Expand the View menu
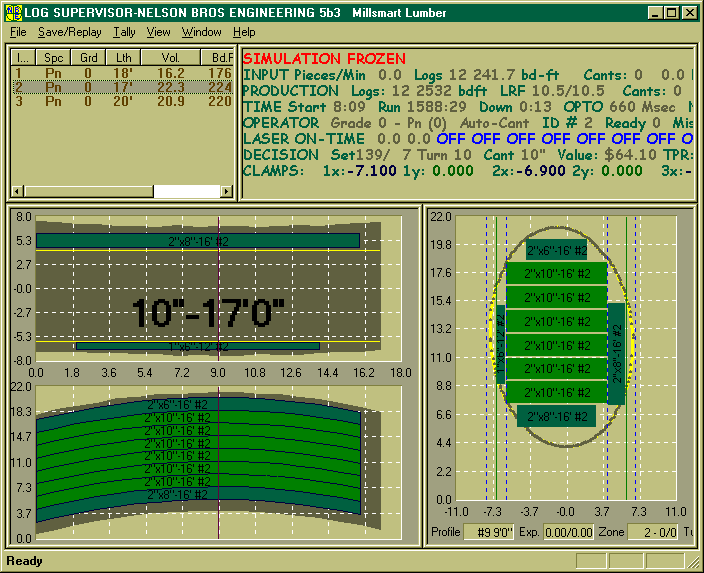 point(158,32)
